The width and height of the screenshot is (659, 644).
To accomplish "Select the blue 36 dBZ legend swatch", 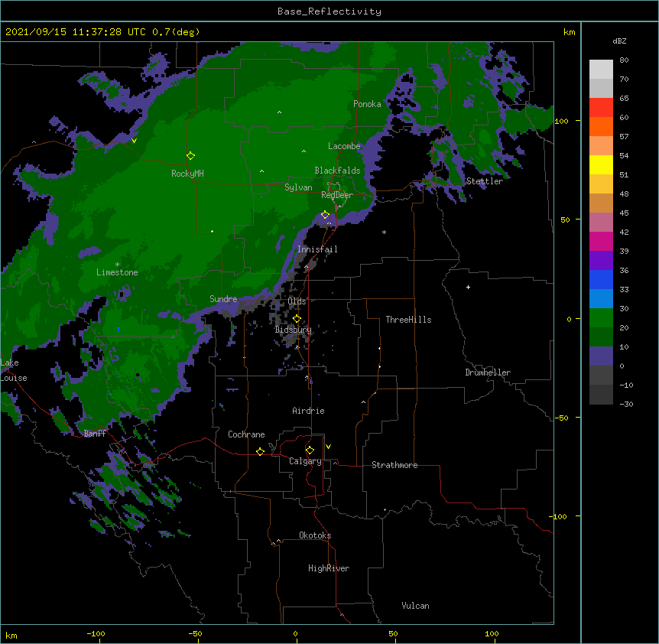I will (x=601, y=279).
